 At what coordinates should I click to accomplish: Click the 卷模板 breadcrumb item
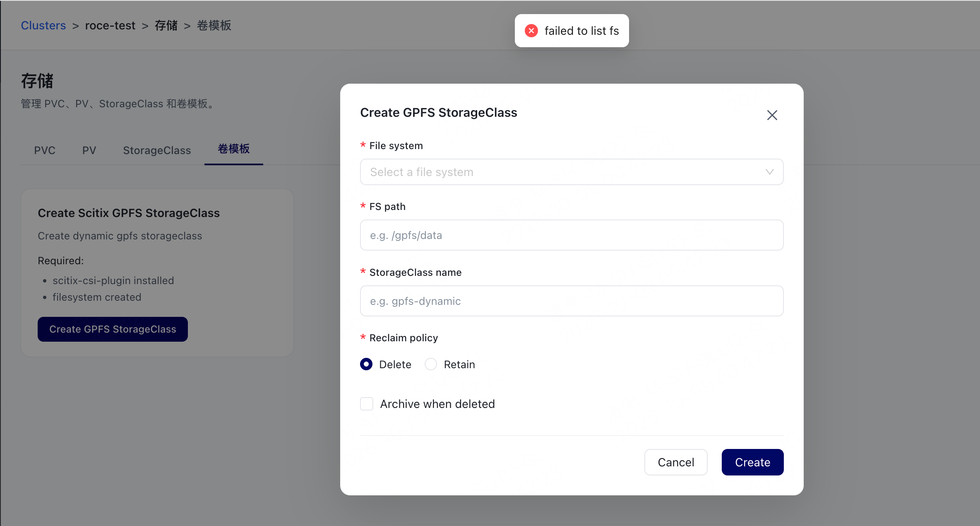click(x=214, y=26)
